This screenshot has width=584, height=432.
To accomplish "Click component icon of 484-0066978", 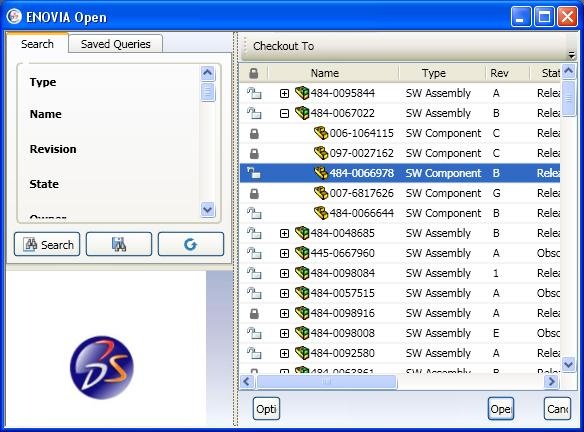I will (321, 173).
